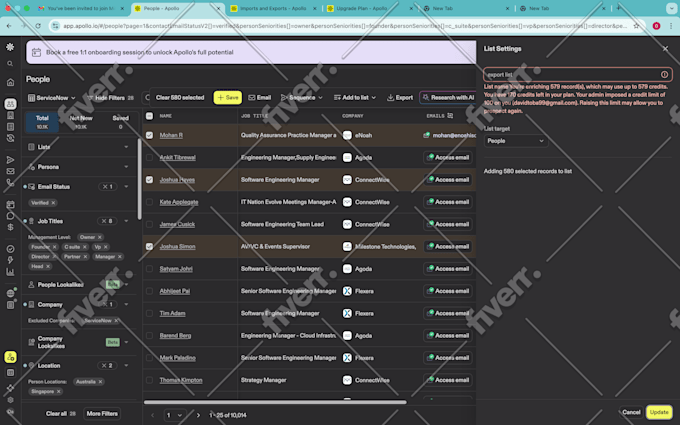Open the Analytics chart icon in sidebar
The width and height of the screenshot is (680, 425).
click(10, 272)
